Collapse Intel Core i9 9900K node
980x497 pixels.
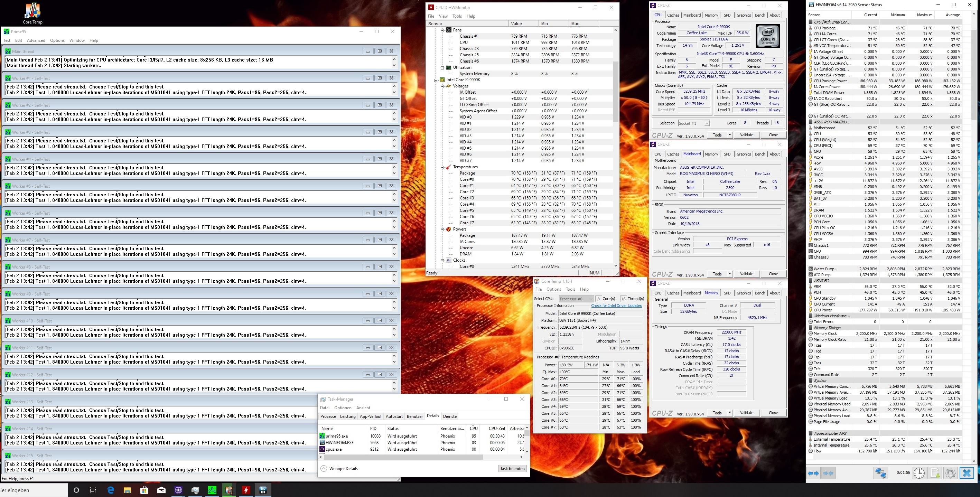(x=436, y=80)
